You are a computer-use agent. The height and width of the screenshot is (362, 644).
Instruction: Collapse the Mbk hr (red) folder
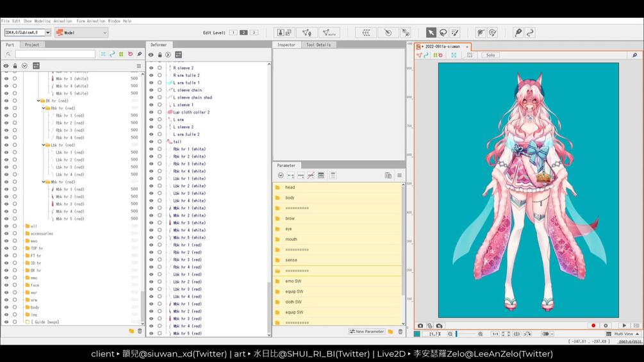[44, 182]
